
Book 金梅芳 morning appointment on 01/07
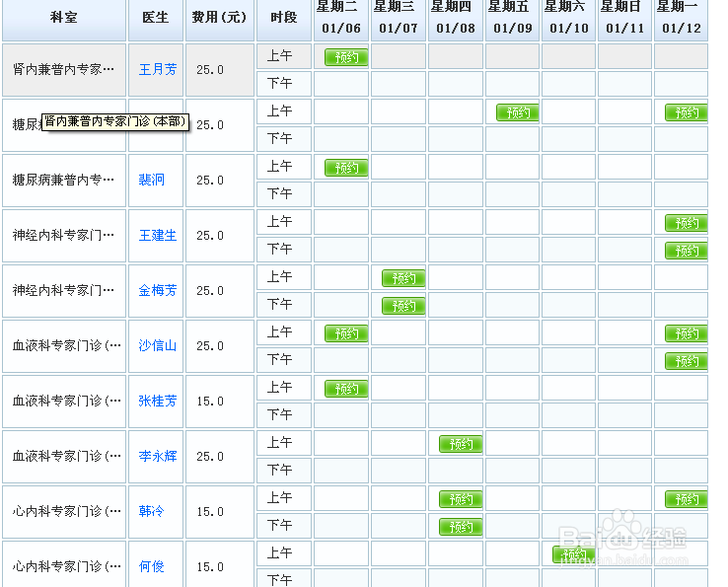pyautogui.click(x=403, y=278)
